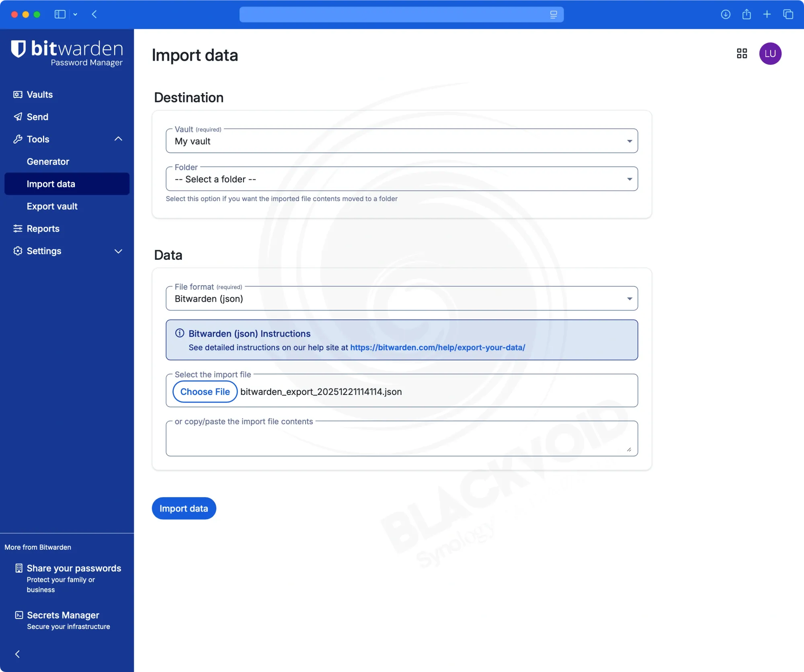Open the Folder selection dropdown
The height and width of the screenshot is (672, 804).
click(x=401, y=179)
